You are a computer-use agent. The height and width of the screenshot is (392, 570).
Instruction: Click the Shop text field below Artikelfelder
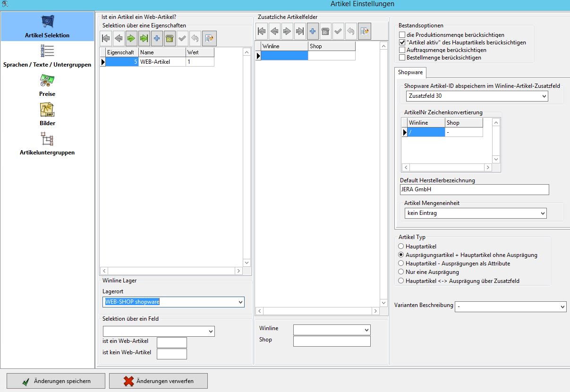[x=332, y=341]
